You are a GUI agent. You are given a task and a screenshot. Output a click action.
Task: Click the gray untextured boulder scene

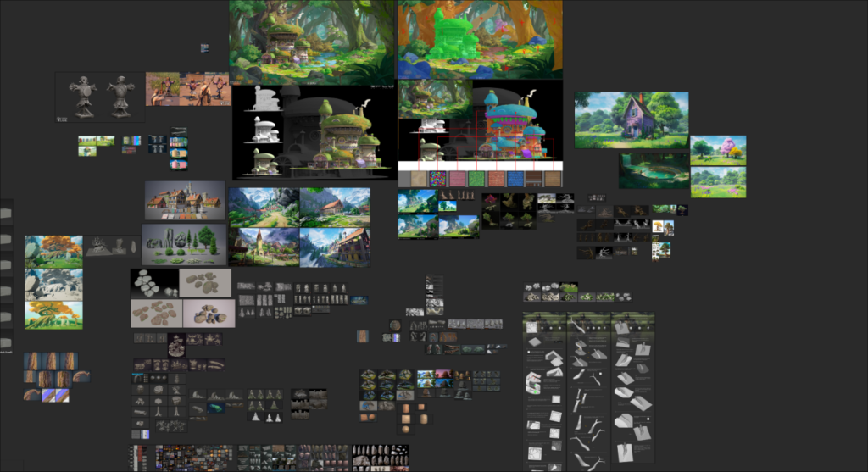coord(53,285)
